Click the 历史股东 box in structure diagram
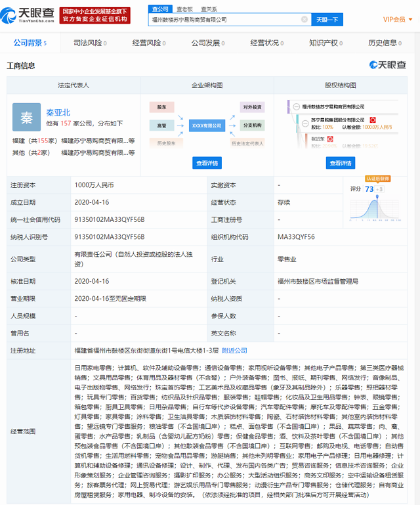Viewport: 420px width, 505px height. (167, 143)
